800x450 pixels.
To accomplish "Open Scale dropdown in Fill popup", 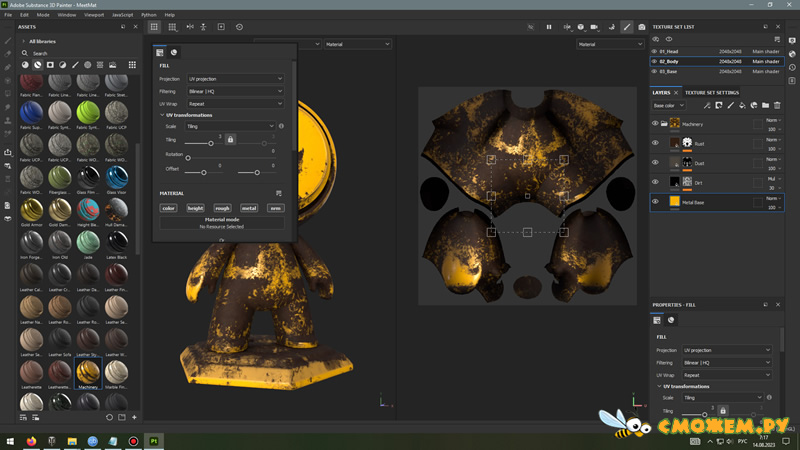I will pos(231,126).
